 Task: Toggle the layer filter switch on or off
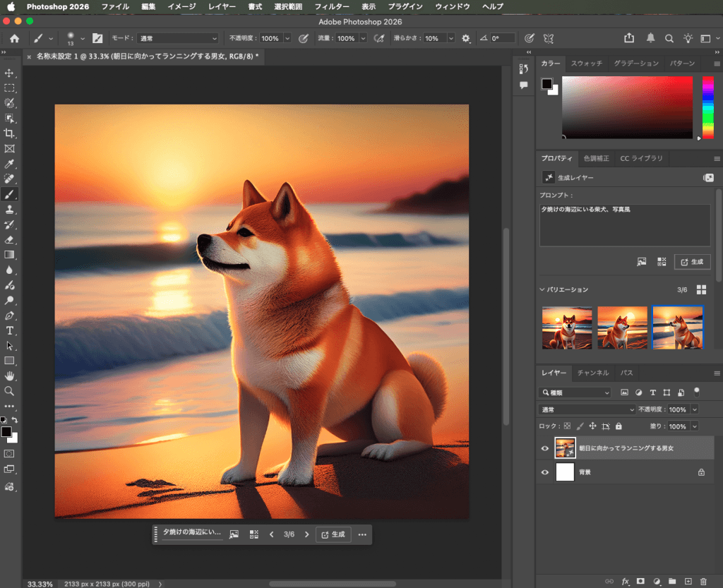coord(696,391)
